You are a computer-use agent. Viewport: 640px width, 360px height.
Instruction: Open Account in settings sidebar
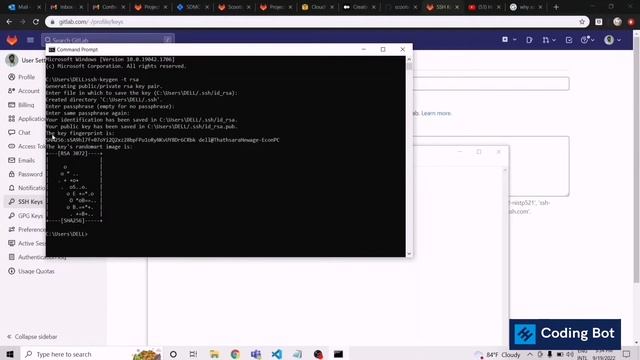(29, 91)
